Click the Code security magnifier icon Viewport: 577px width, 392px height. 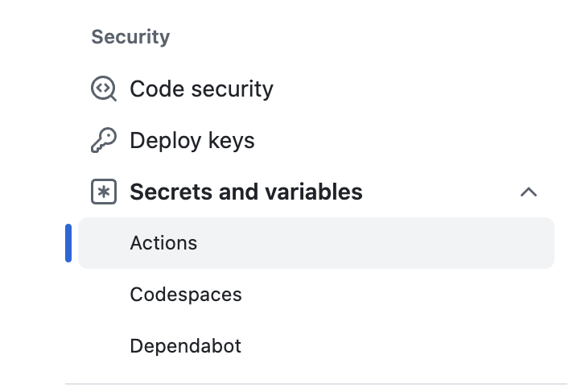tap(104, 89)
